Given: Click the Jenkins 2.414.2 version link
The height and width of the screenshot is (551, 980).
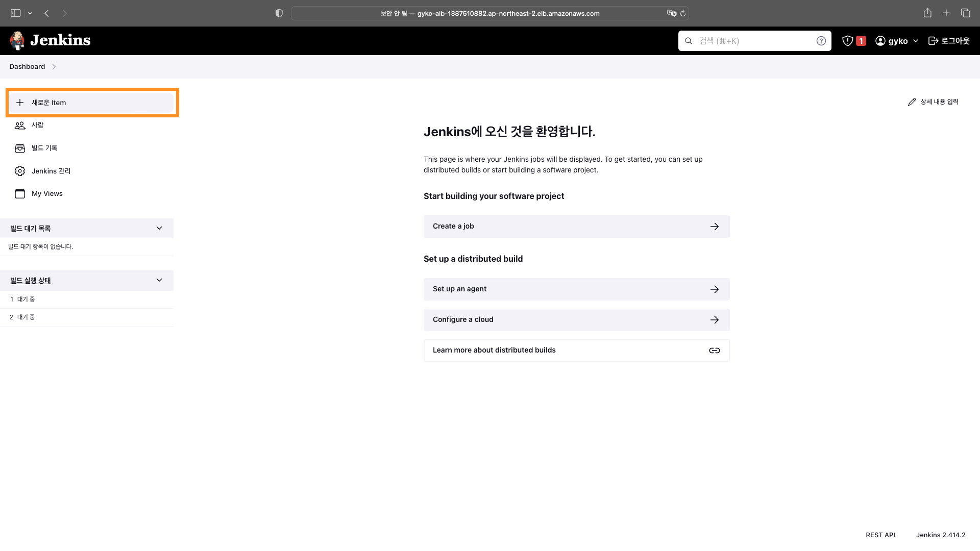Looking at the screenshot, I should 941,535.
